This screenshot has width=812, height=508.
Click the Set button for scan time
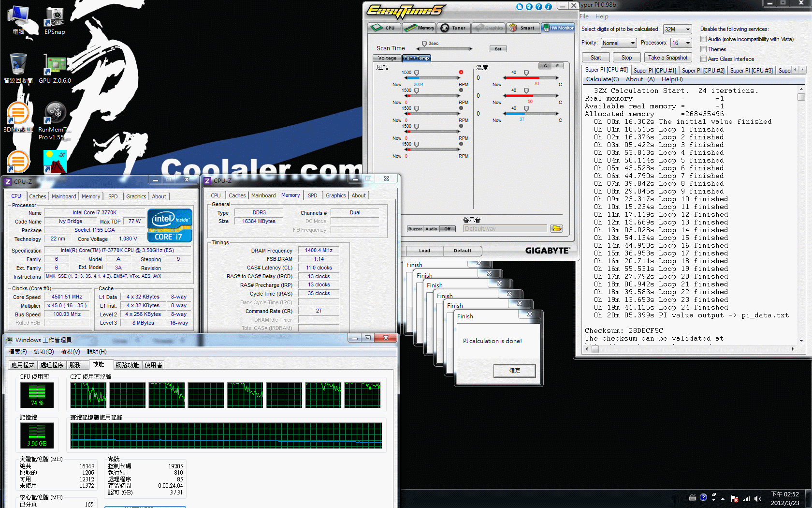tap(498, 49)
